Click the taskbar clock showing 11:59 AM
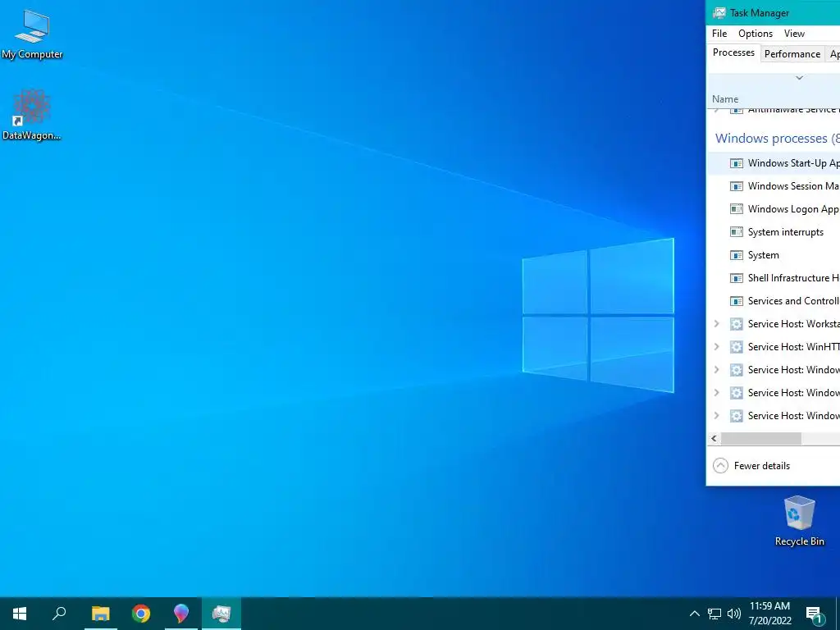Screen dimensions: 840x630 (769, 614)
